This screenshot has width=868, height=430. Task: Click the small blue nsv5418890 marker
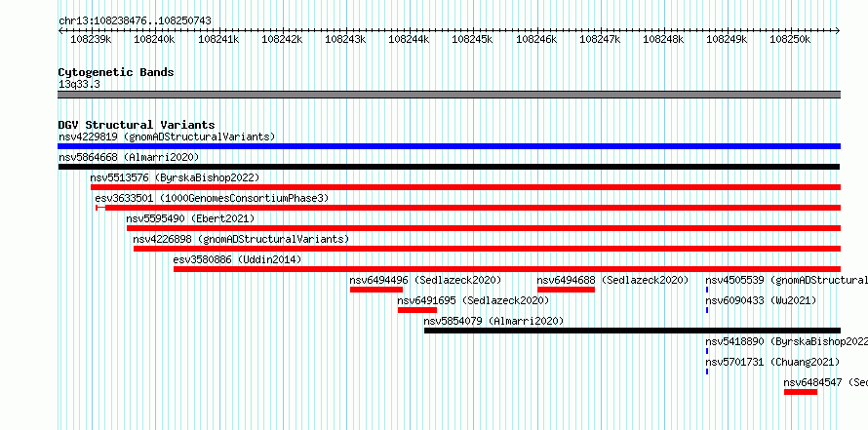click(707, 351)
